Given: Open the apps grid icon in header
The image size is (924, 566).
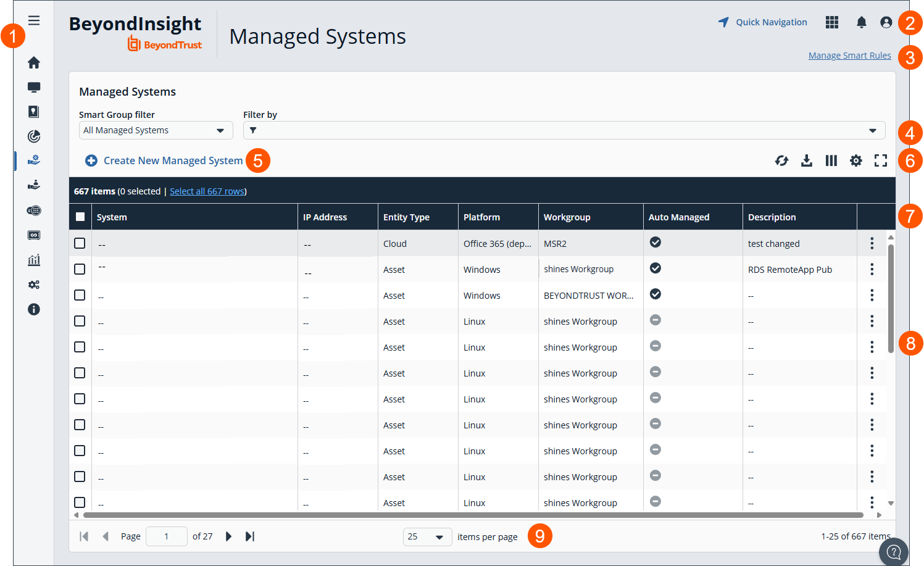Looking at the screenshot, I should pyautogui.click(x=832, y=22).
